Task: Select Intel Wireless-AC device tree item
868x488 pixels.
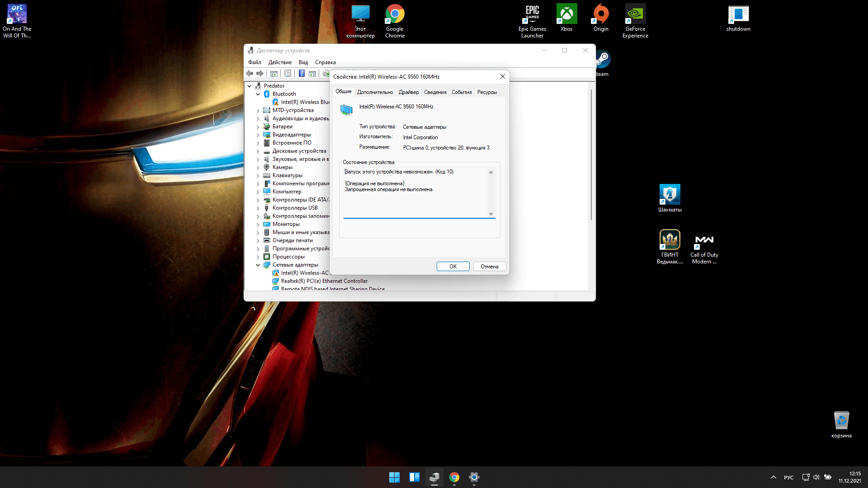Action: (306, 272)
